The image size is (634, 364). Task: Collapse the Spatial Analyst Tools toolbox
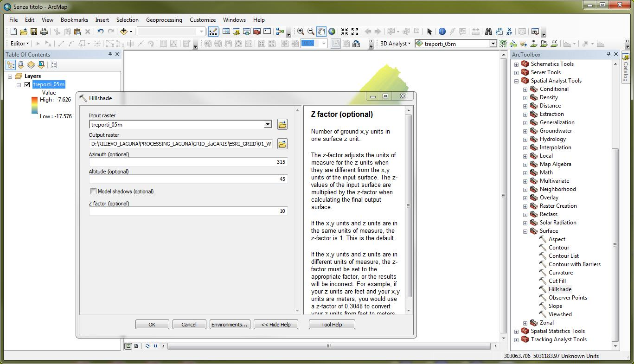516,81
